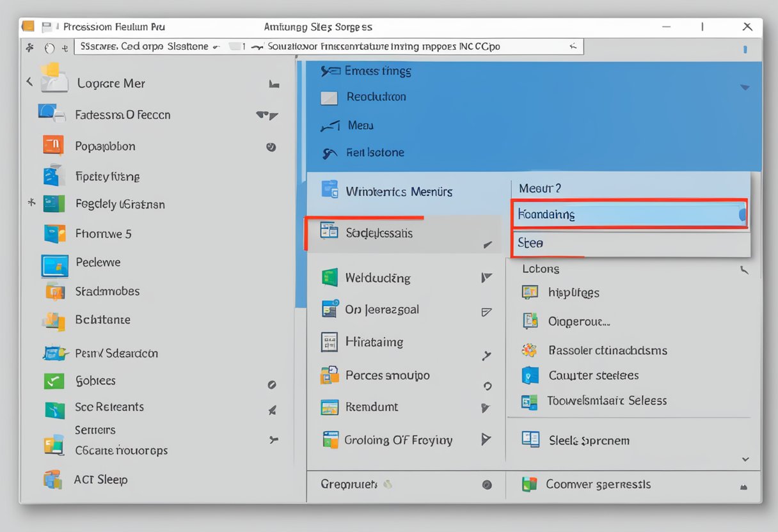The image size is (778, 532).
Task: Expand the arrow next to Groloing OF Froyiny
Action: point(486,439)
